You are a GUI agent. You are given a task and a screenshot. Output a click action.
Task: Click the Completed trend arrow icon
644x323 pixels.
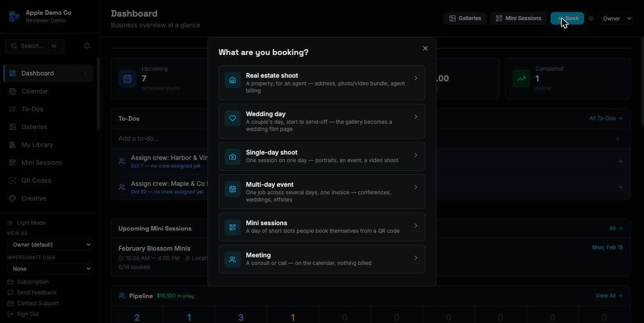[521, 79]
